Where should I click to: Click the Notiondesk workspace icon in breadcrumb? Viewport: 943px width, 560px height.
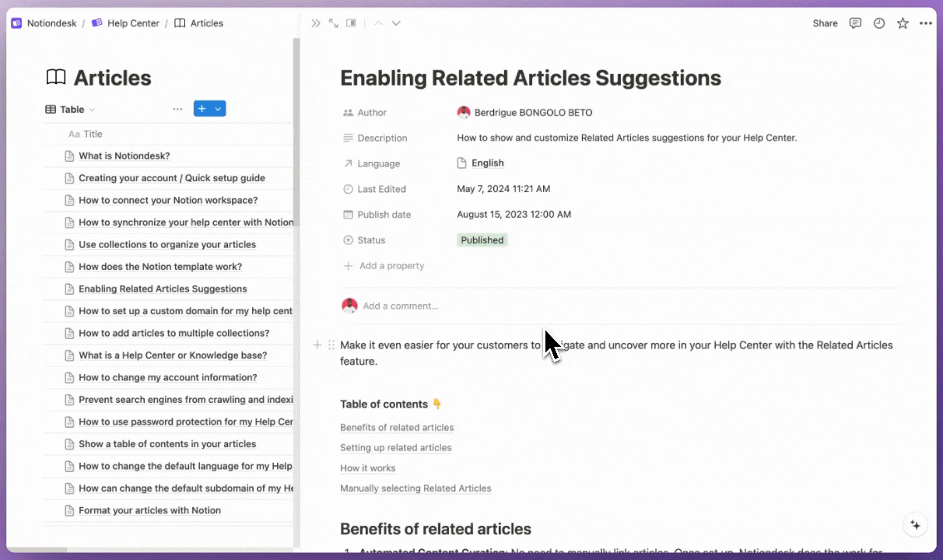(x=16, y=23)
